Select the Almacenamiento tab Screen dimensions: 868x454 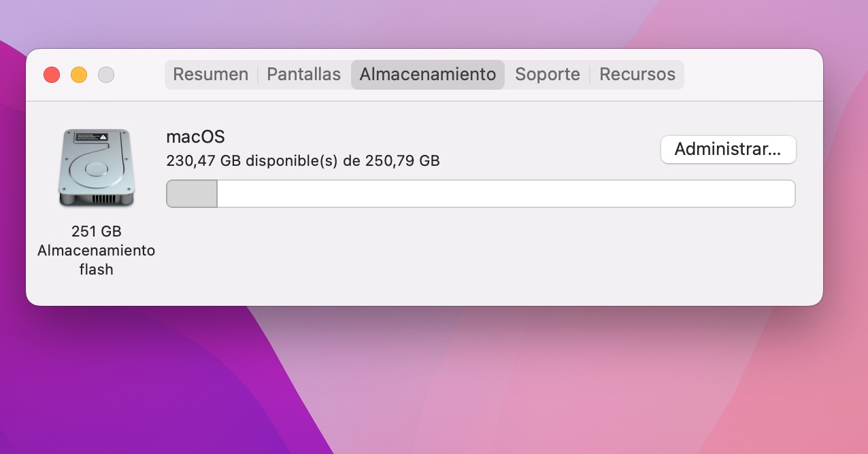428,75
